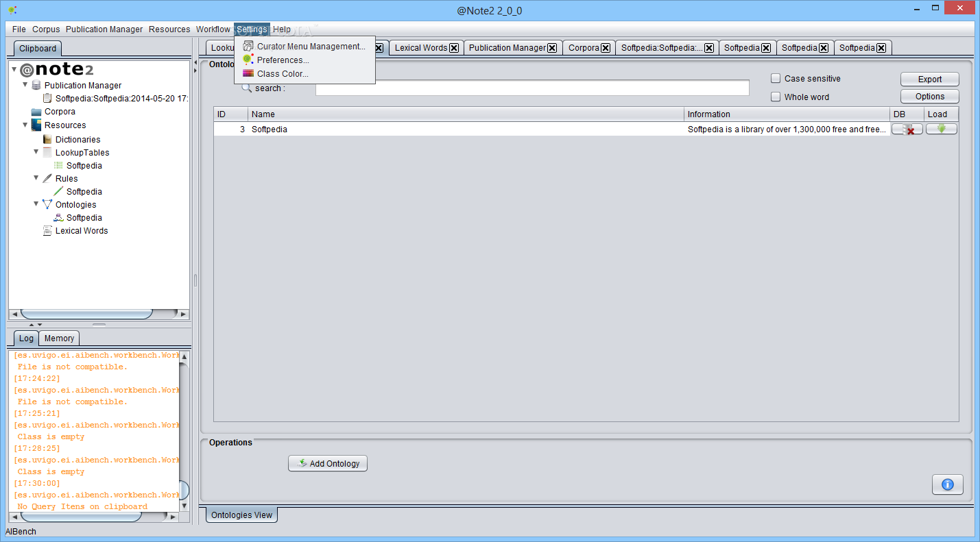This screenshot has height=542, width=980.
Task: Click the Dictionaries book icon
Action: tap(47, 139)
